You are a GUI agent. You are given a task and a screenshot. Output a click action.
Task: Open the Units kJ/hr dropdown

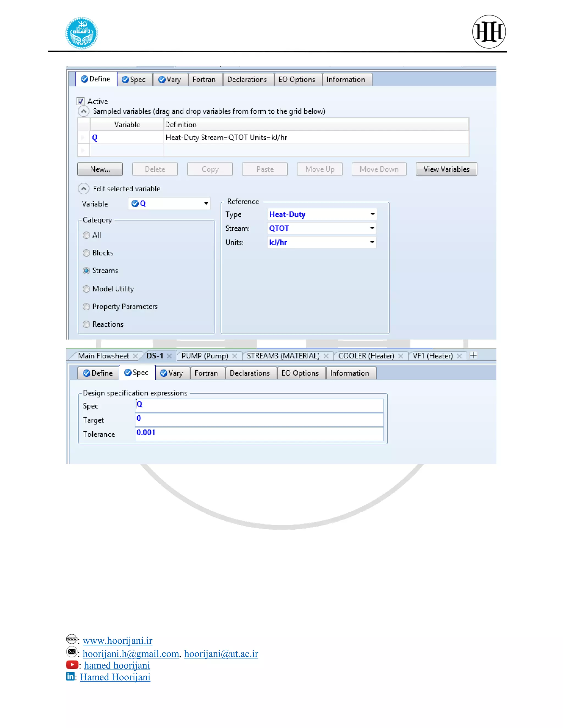372,242
